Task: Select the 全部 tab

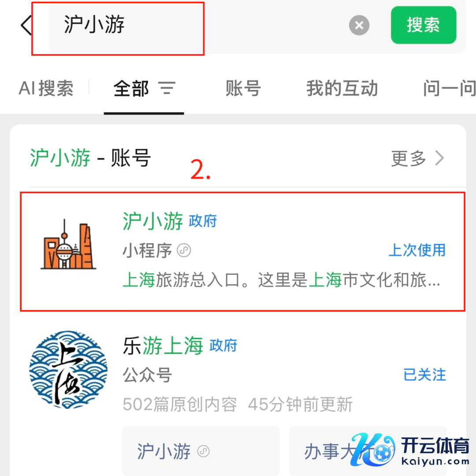Action: click(x=131, y=88)
